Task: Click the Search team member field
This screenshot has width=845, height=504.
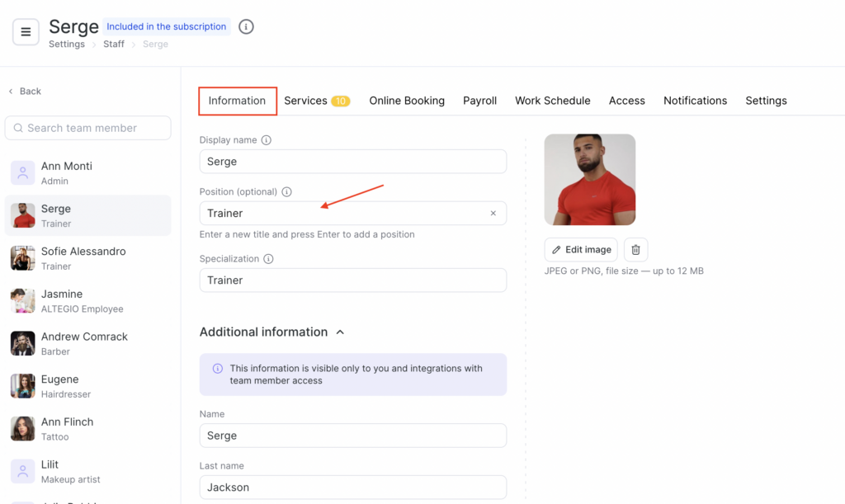Action: pos(88,128)
